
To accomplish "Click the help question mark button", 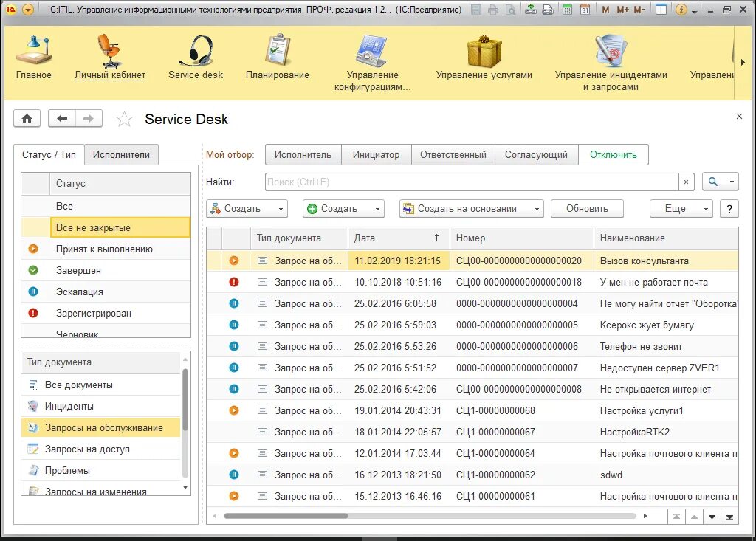I will pyautogui.click(x=729, y=209).
